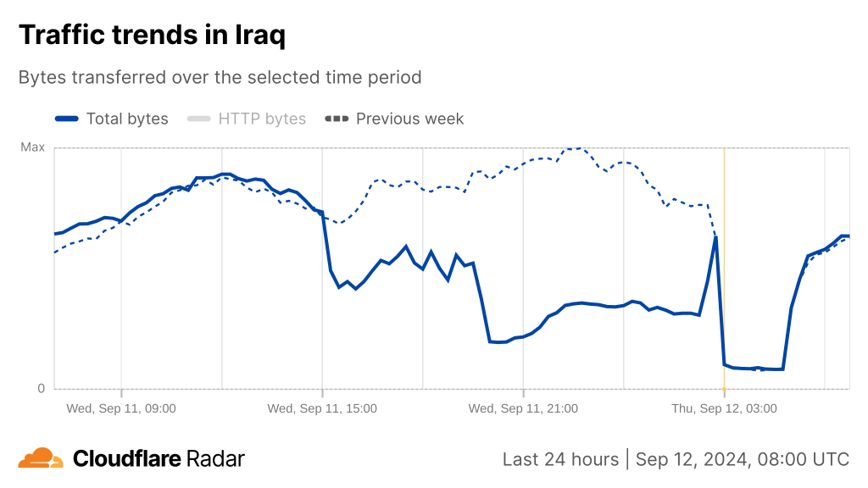The width and height of the screenshot is (868, 488).
Task: Click the Thu, Sep 12, 03:00 axis label
Action: (724, 408)
